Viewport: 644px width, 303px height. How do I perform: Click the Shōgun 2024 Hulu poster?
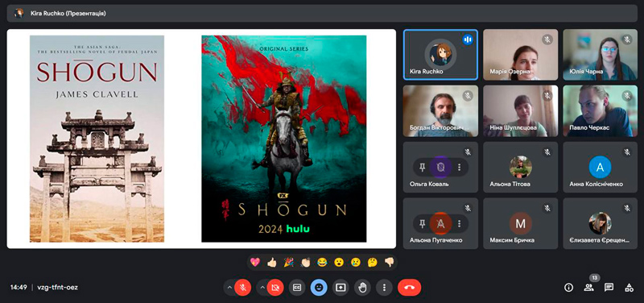[284, 139]
